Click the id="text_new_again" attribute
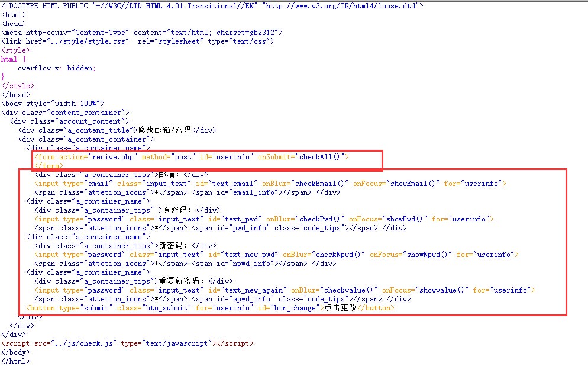The height and width of the screenshot is (366, 588). pyautogui.click(x=247, y=290)
